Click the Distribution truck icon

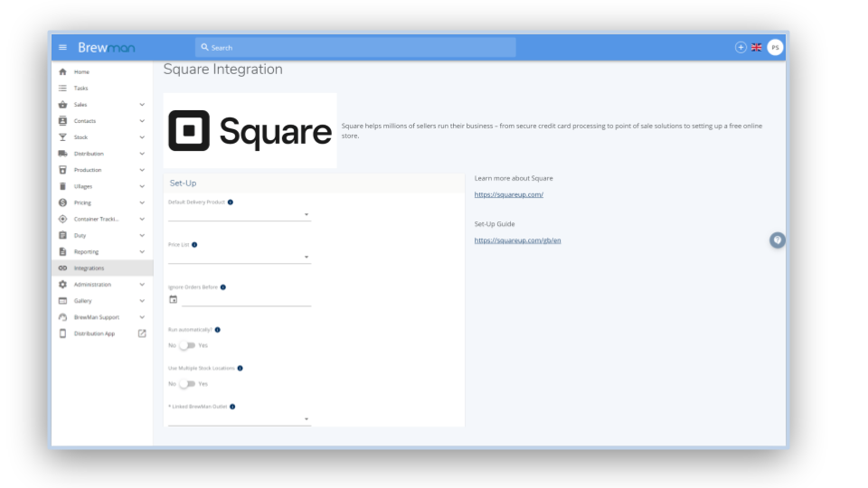coord(62,154)
